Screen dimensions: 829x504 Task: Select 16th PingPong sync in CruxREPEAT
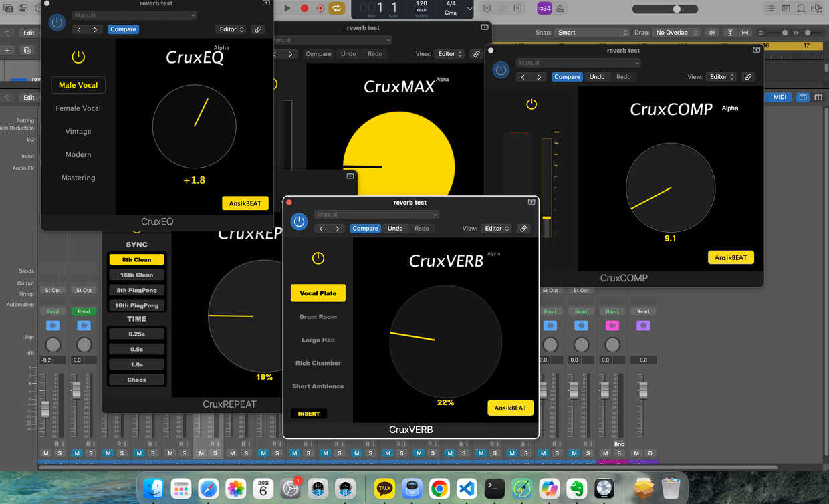click(x=136, y=305)
